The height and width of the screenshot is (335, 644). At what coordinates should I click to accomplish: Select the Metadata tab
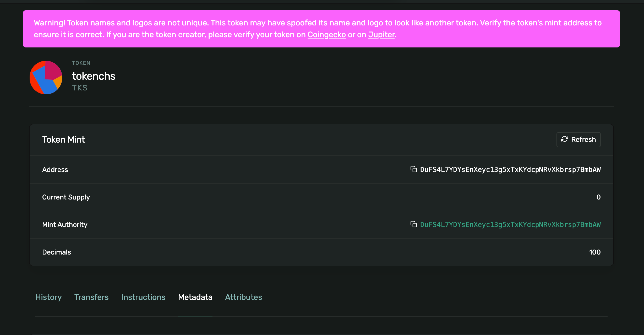(x=195, y=297)
